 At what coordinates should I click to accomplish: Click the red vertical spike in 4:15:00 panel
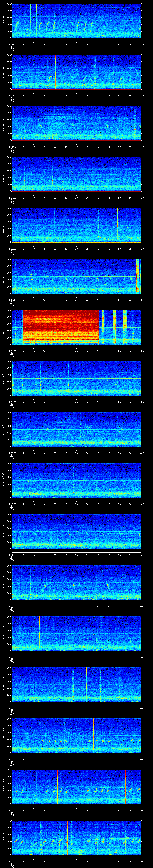[93, 736]
